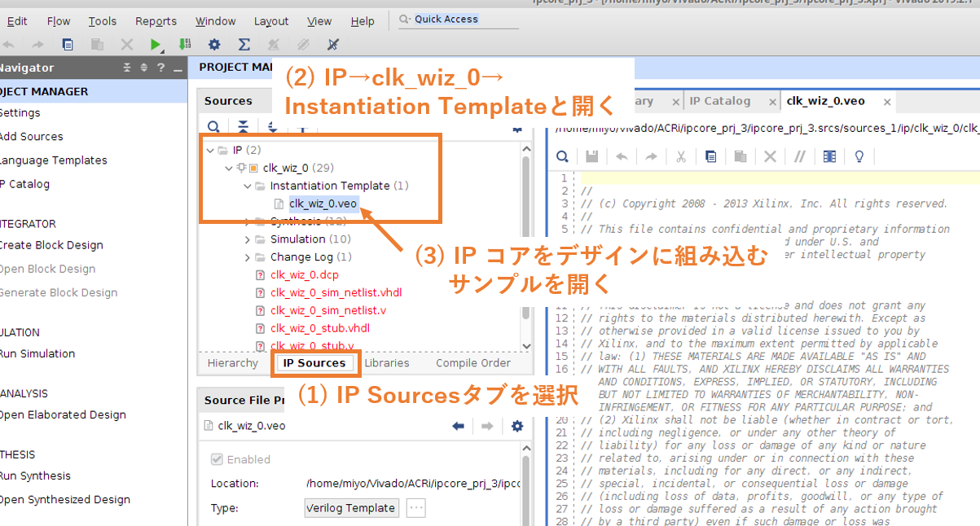Click the Generate Bitstream toolbar icon
The height and width of the screenshot is (526, 980).
(x=184, y=45)
